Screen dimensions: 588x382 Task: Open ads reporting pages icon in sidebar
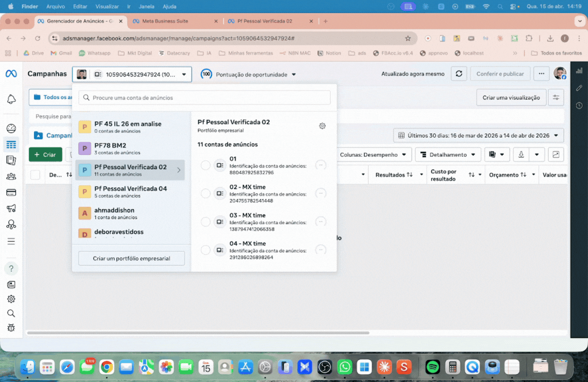(11, 160)
